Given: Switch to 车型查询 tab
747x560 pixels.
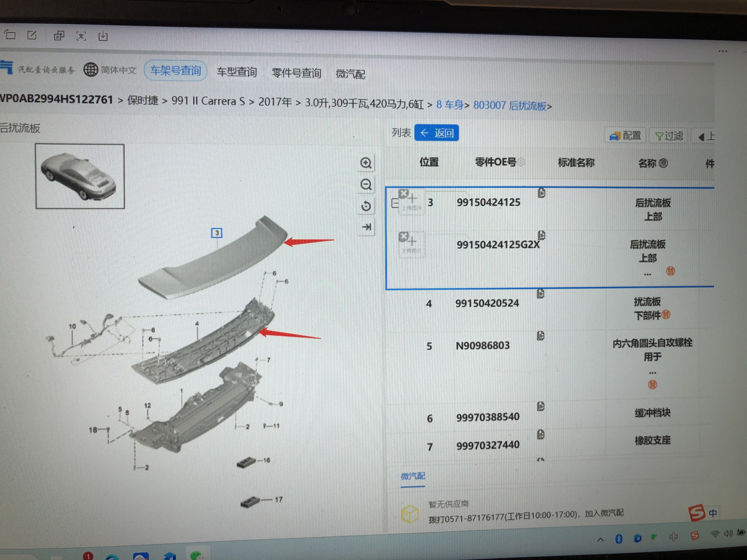Looking at the screenshot, I should tap(237, 72).
